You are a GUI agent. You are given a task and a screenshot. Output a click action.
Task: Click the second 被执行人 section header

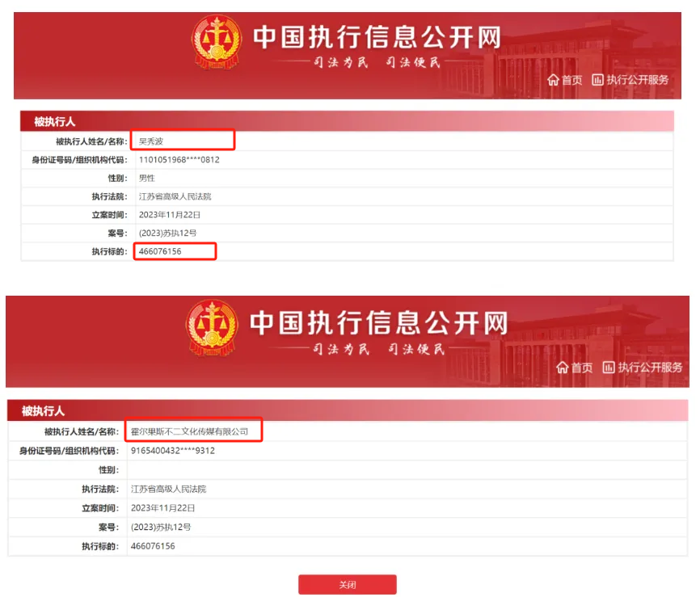pos(348,410)
